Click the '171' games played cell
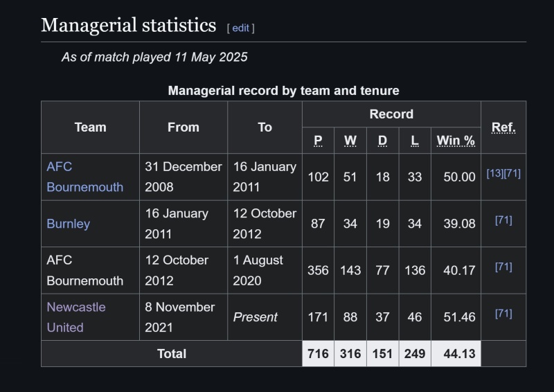Screen dimensions: 554x392 (x=318, y=317)
